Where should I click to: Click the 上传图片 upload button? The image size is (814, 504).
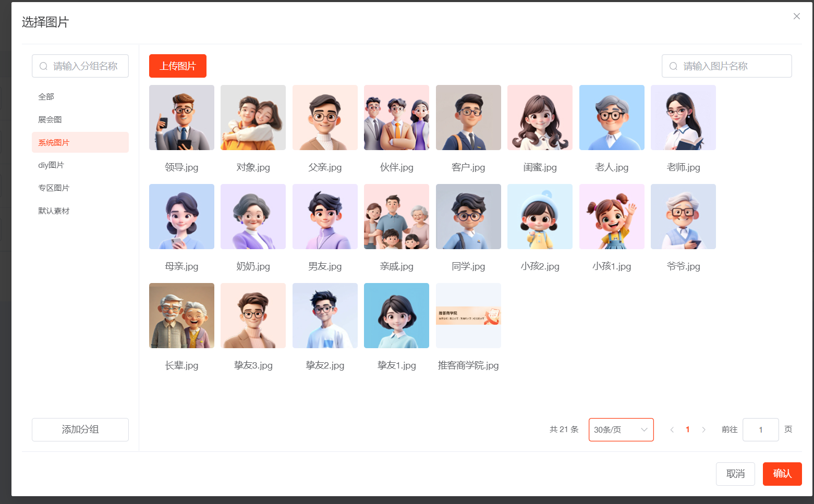click(x=177, y=66)
